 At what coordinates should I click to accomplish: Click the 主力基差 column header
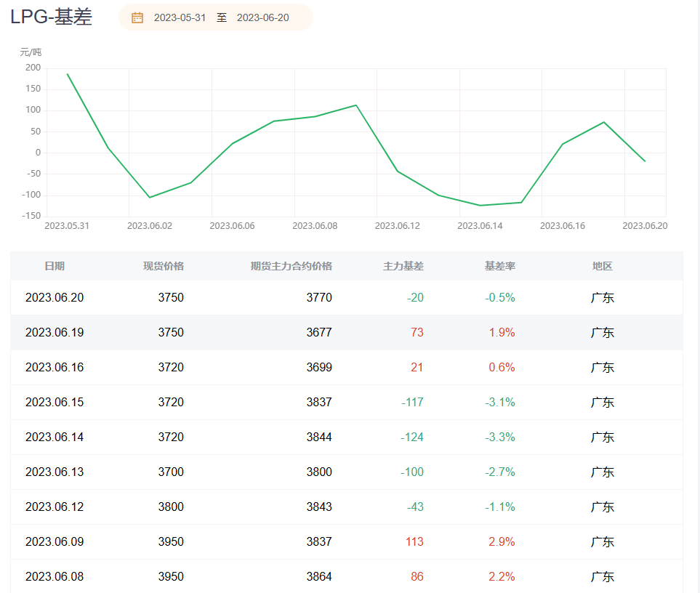tap(403, 266)
